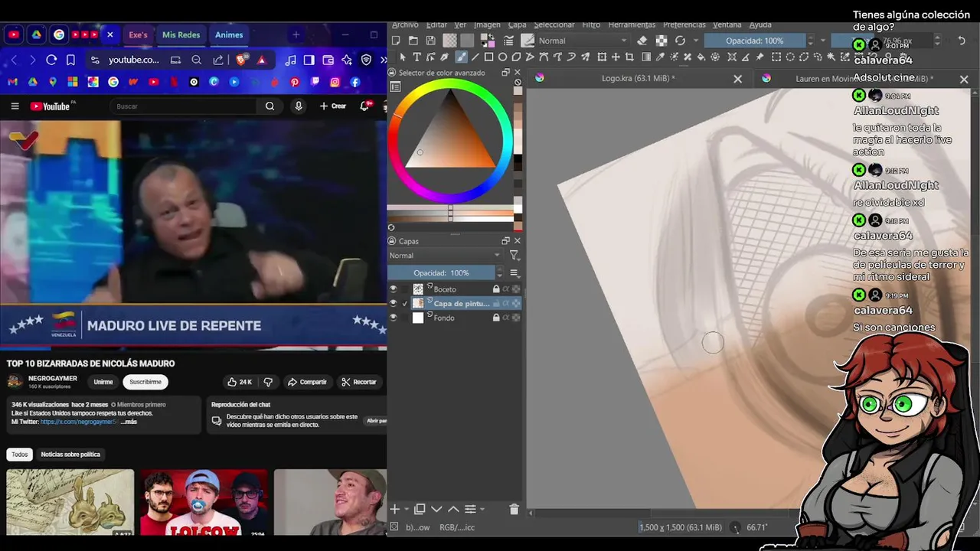Select the Freehand Brush tool

click(x=461, y=57)
